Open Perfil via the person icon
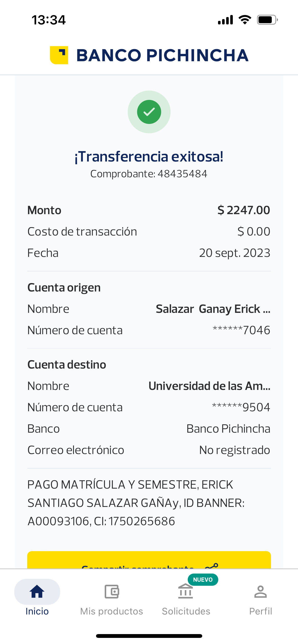Image resolution: width=298 pixels, height=644 pixels. [260, 592]
